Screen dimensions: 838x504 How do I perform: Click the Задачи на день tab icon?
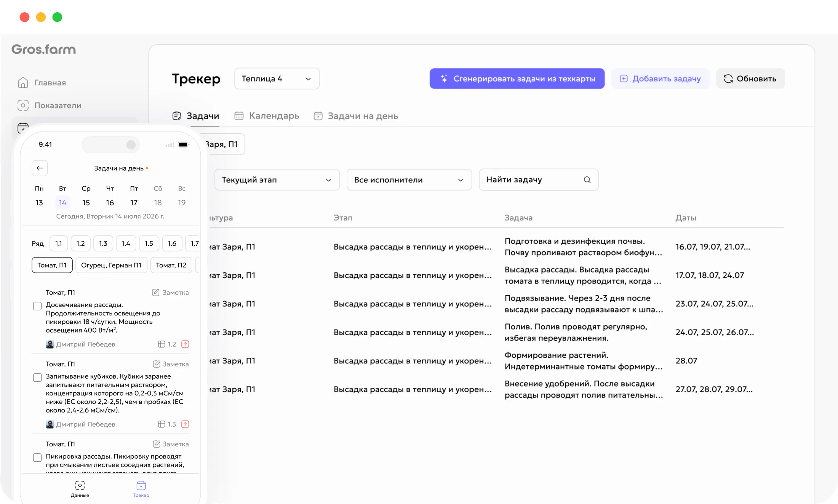pyautogui.click(x=318, y=116)
